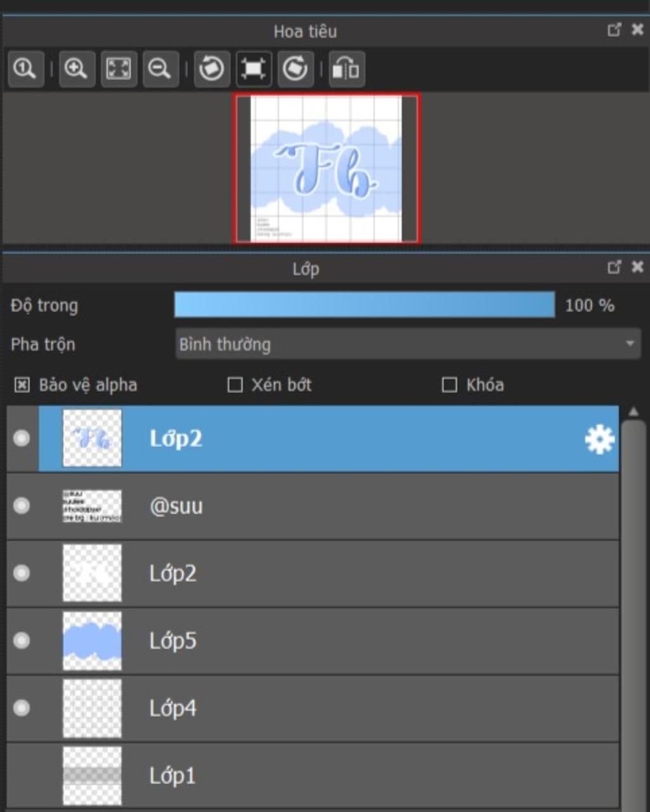
Task: Hide the Lớp5 layer visibility dot
Action: click(x=22, y=641)
